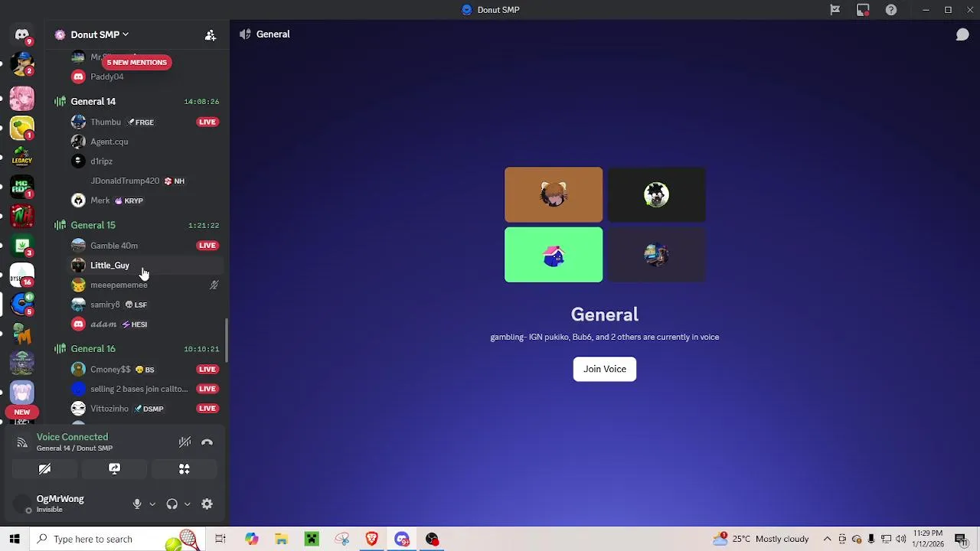
Task: Open the Activities launcher button
Action: tap(185, 469)
